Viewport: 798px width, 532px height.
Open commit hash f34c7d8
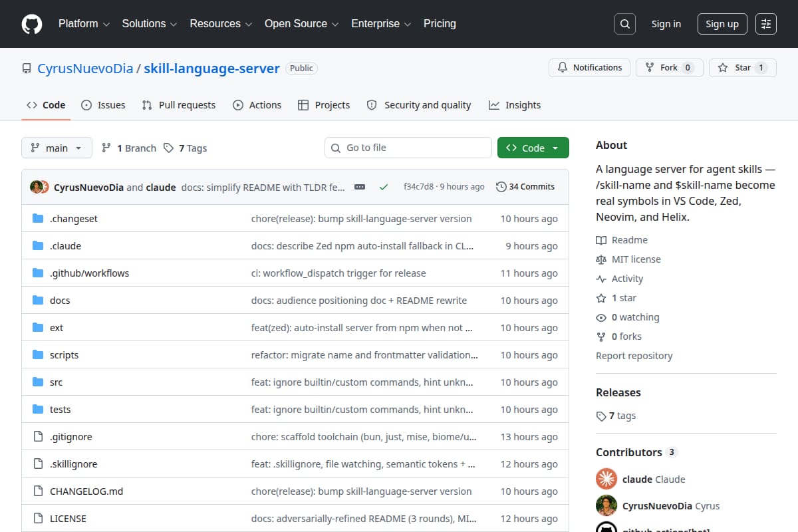click(x=418, y=187)
